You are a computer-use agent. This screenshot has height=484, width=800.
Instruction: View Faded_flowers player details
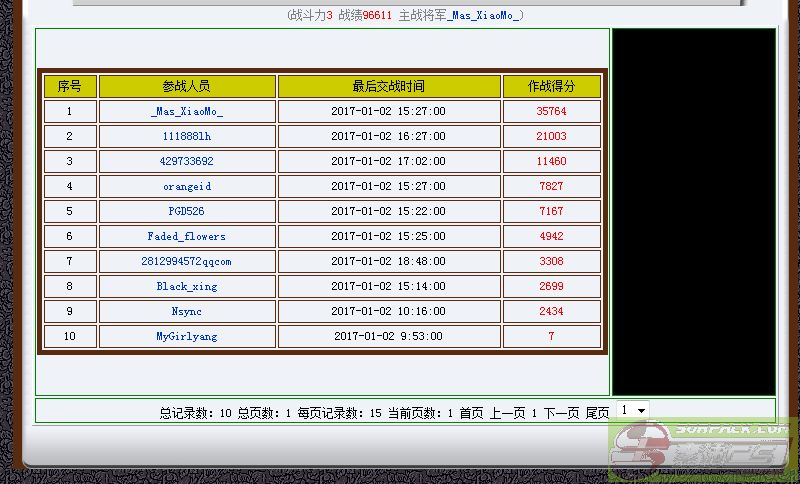point(187,237)
